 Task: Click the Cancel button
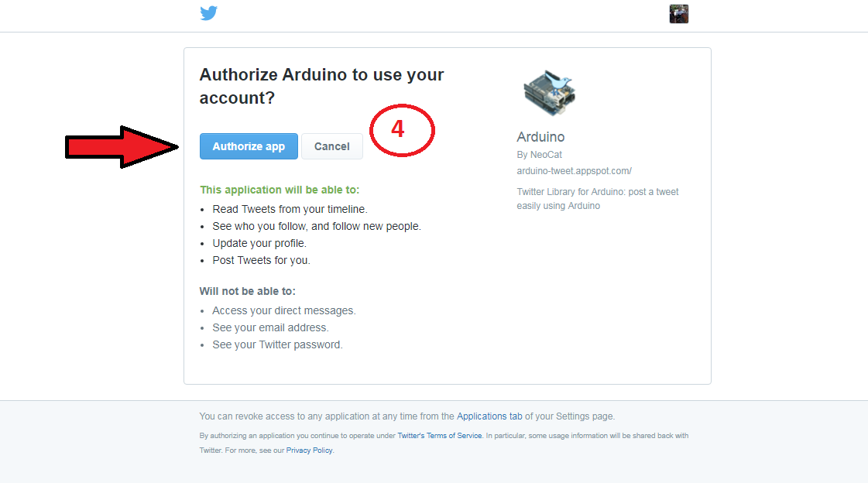[332, 146]
